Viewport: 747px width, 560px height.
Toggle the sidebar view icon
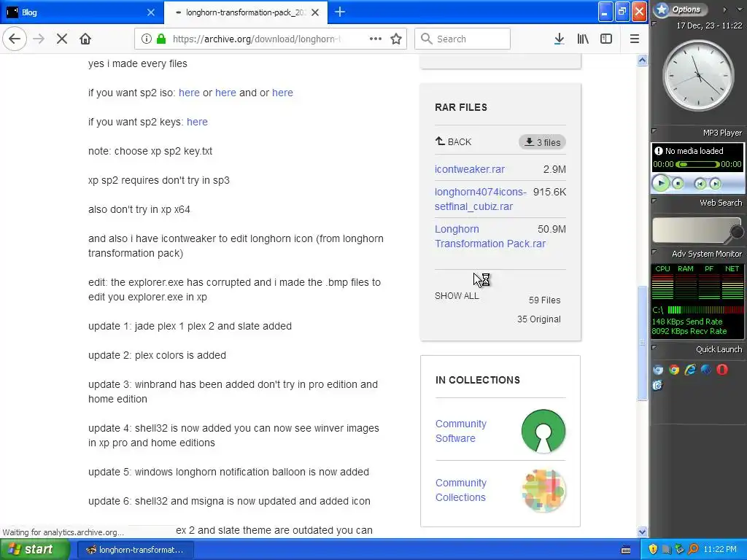606,39
